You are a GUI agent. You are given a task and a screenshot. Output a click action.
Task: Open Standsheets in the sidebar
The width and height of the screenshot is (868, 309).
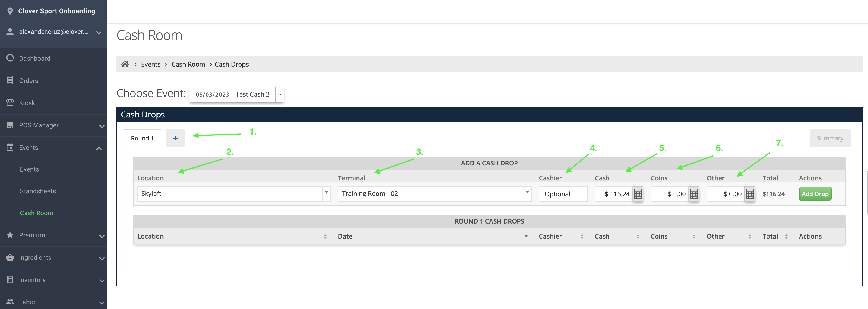tap(38, 191)
